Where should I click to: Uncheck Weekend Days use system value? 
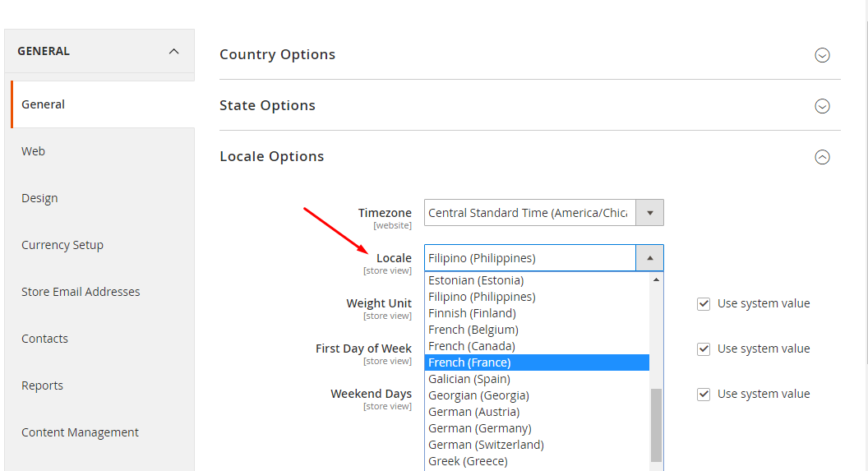pos(704,394)
